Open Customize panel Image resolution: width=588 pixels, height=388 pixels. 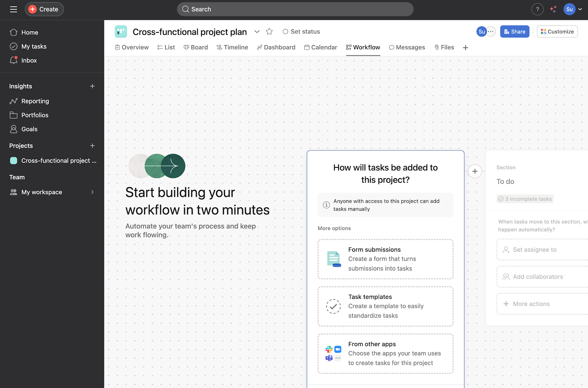click(x=557, y=32)
